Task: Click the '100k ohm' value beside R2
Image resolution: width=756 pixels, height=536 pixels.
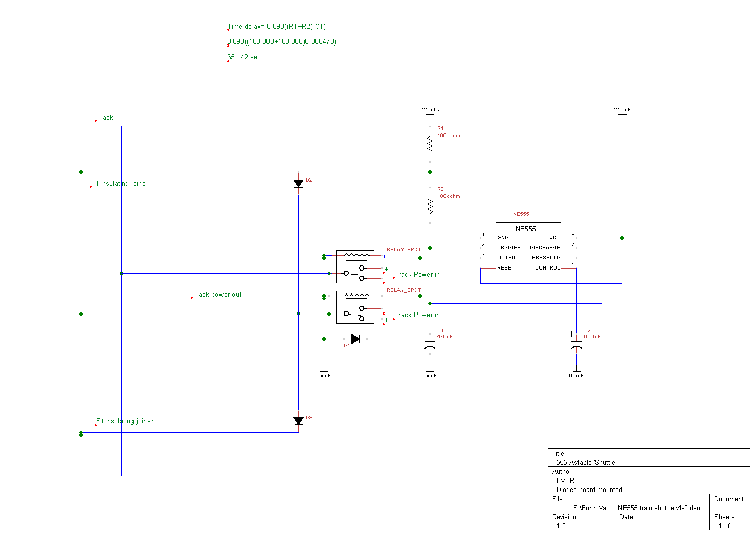Action: click(x=449, y=196)
